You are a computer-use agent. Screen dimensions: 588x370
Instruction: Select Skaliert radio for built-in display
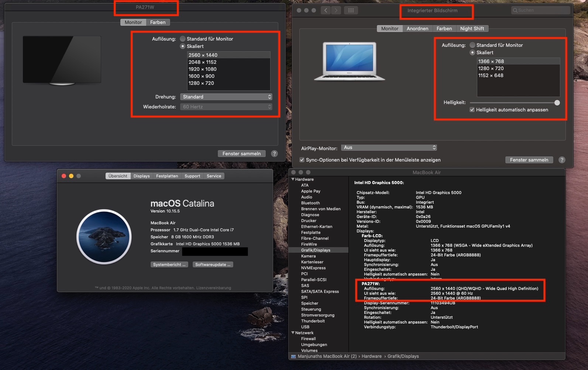tap(472, 52)
